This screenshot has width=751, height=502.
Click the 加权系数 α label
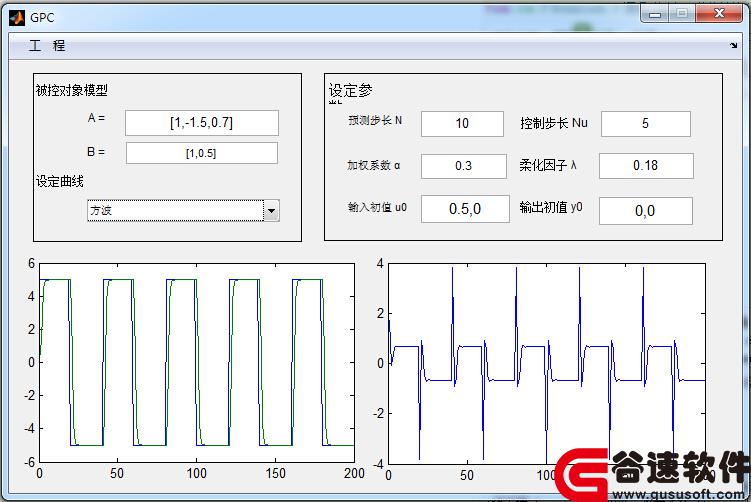tap(374, 165)
